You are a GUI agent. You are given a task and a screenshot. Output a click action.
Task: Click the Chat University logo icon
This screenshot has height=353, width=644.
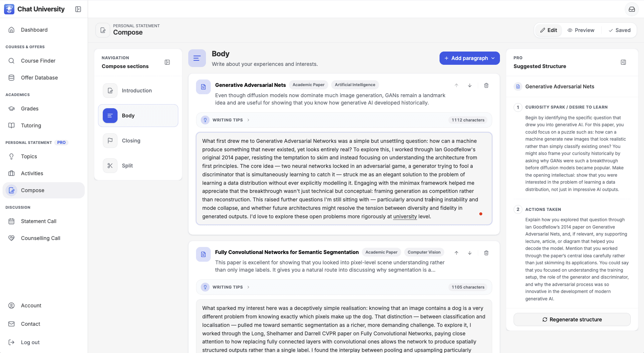[x=9, y=9]
